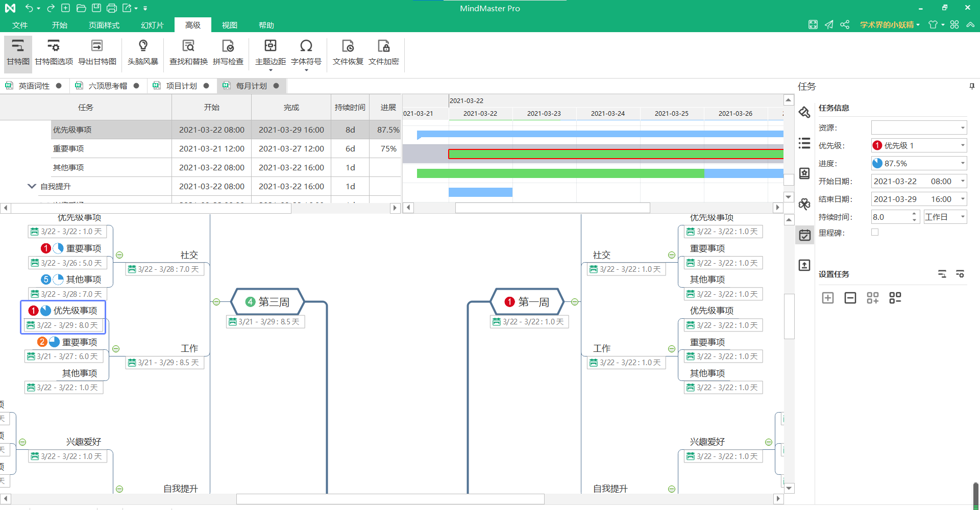Open 查找和替换 find and replace
The width and height of the screenshot is (980, 510).
[x=188, y=53]
